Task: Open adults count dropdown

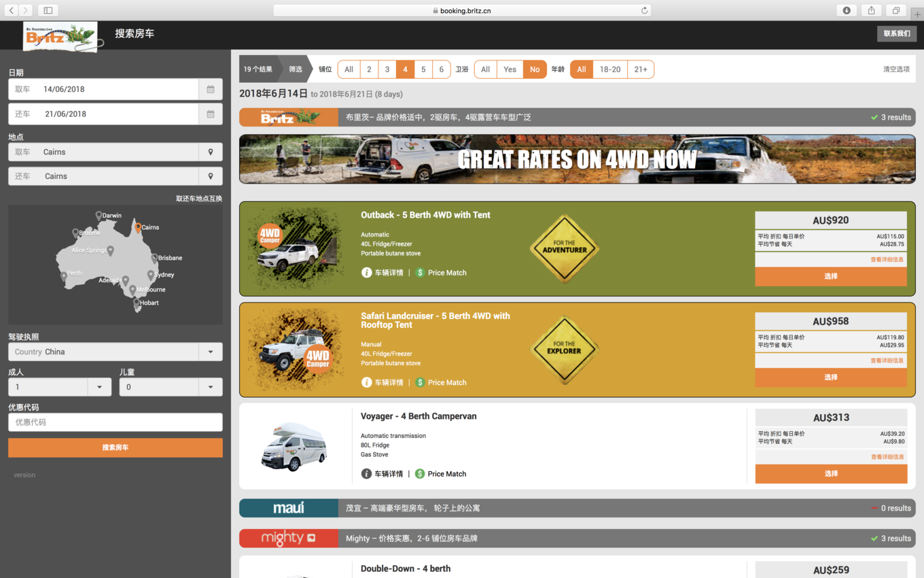Action: click(99, 387)
